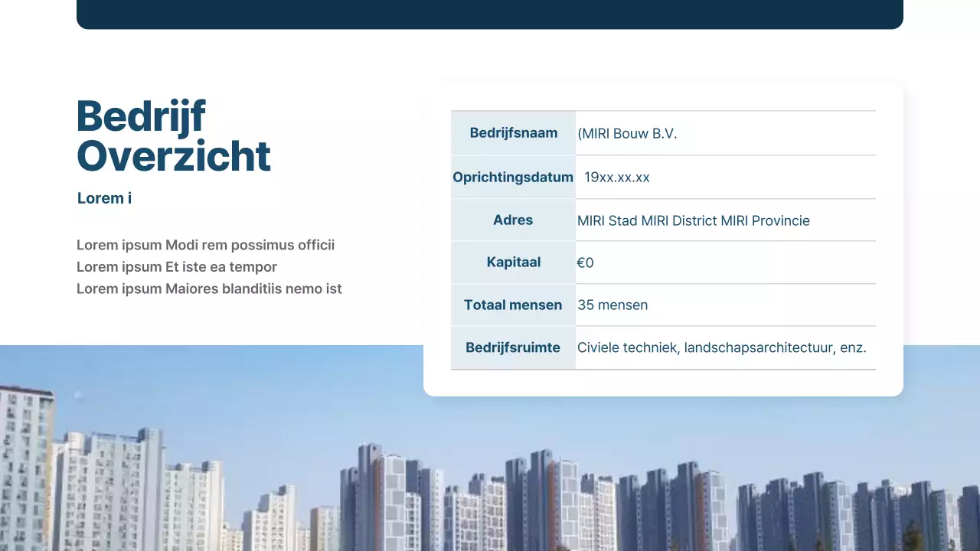Screen dimensions: 980x551
Task: Select the 'Bedrijfsnaam' table label cell
Action: 513,133
